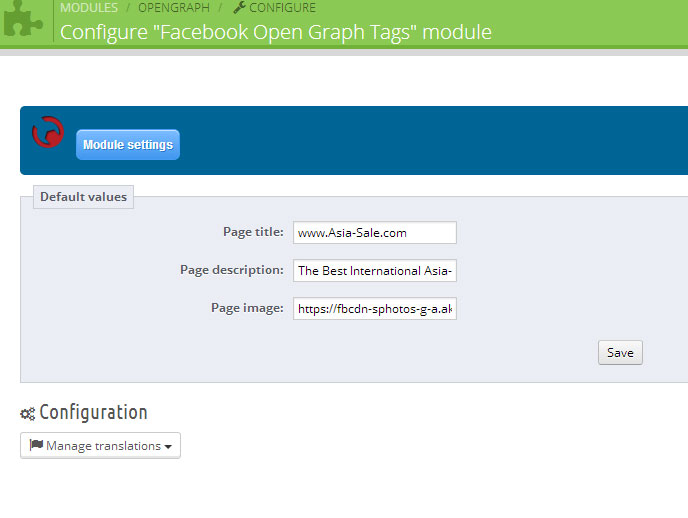Click the 'Configure Facebook Open Graph Tags module' heading
Image resolution: width=688 pixels, height=518 pixels.
tap(276, 32)
